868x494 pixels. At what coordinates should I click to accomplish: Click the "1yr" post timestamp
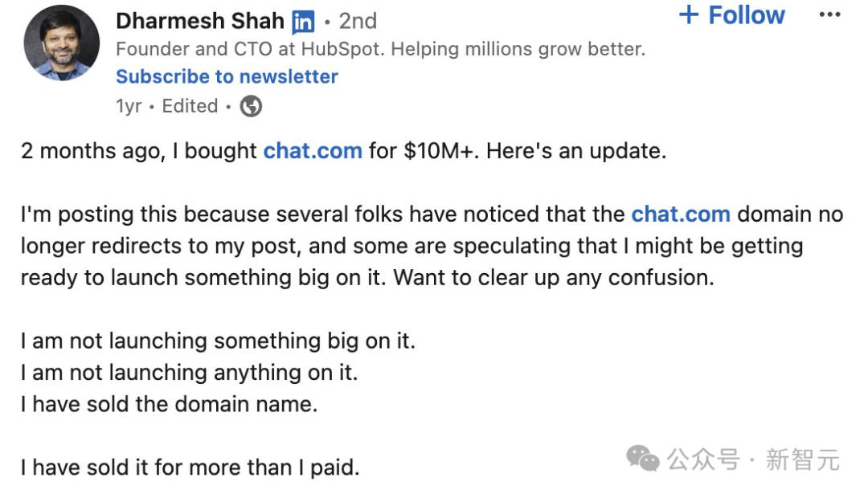click(x=129, y=106)
